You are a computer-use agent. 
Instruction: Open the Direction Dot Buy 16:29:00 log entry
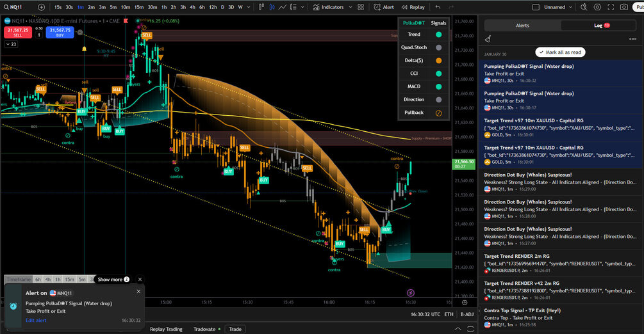561,182
